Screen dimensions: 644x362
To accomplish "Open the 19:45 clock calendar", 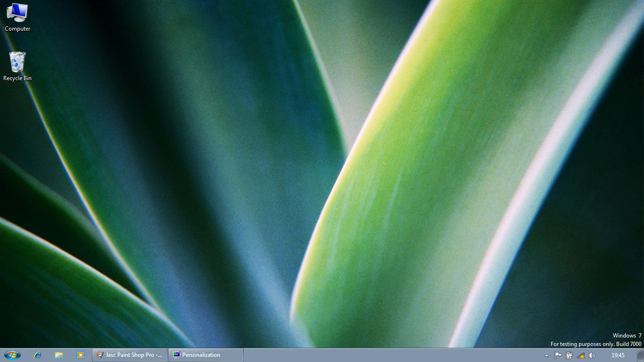I will (x=618, y=355).
